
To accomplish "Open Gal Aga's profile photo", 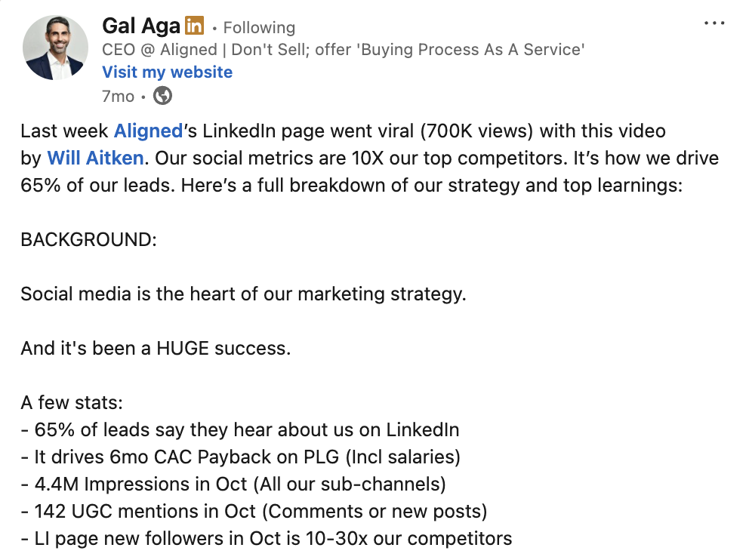I will [x=55, y=48].
